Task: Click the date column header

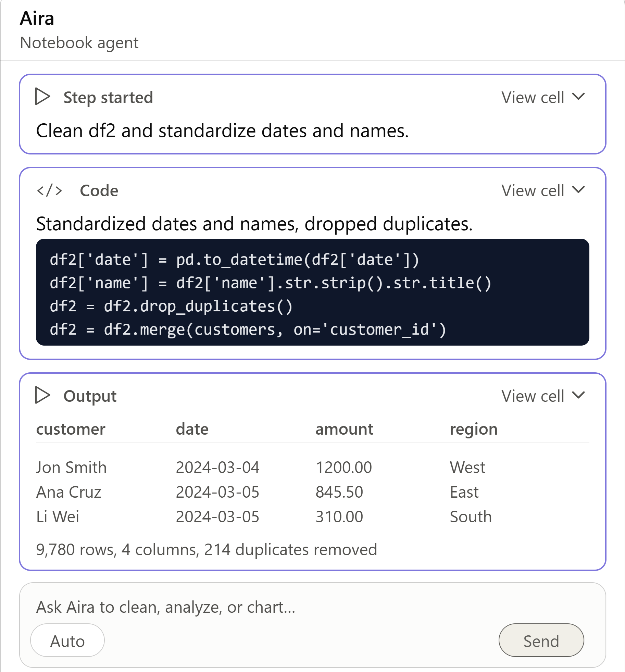Action: pyautogui.click(x=192, y=429)
